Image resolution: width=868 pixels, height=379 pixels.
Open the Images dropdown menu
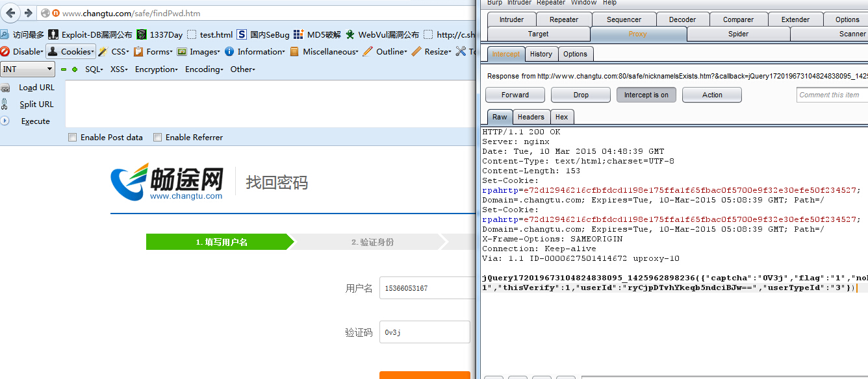(x=198, y=51)
